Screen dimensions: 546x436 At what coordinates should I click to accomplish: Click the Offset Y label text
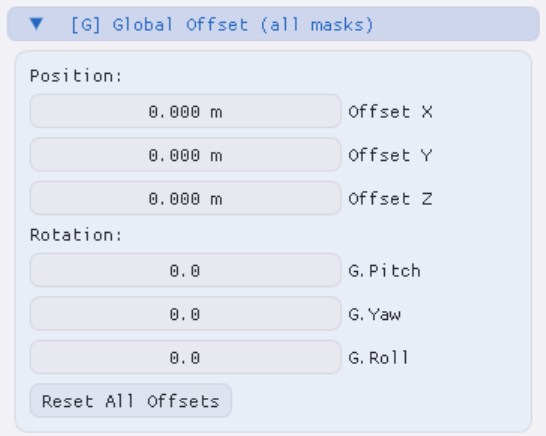[x=390, y=155]
